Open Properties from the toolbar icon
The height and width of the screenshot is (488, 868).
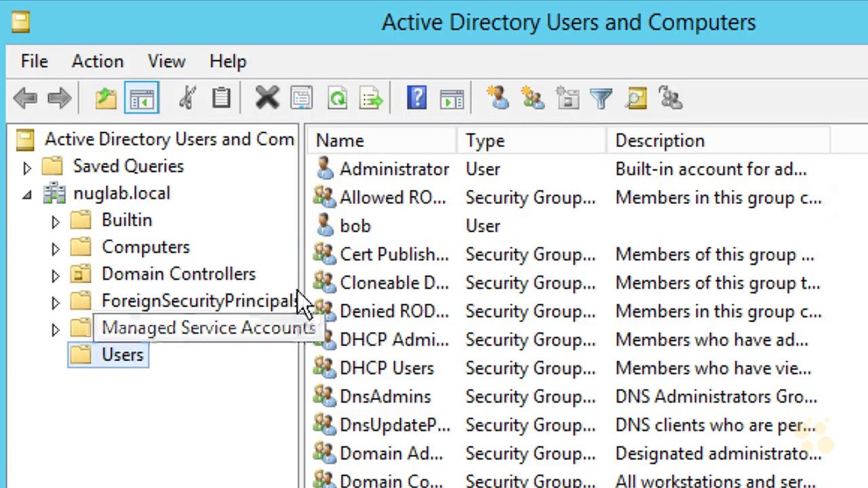pos(302,99)
